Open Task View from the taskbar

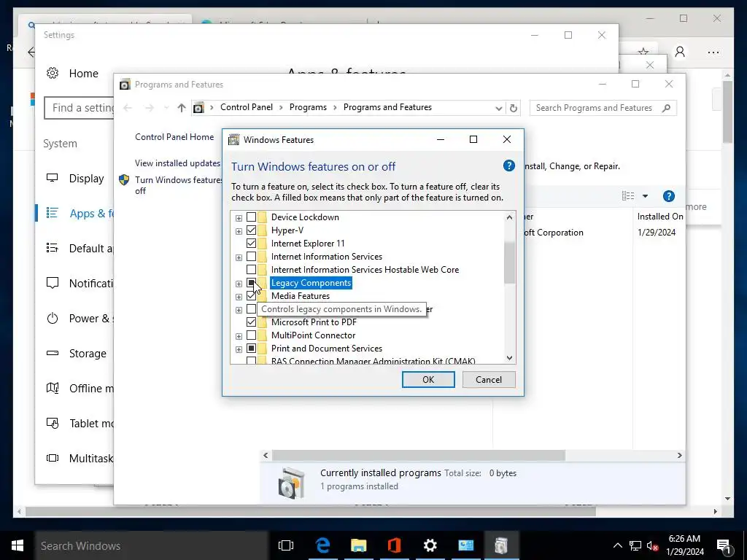pos(286,545)
